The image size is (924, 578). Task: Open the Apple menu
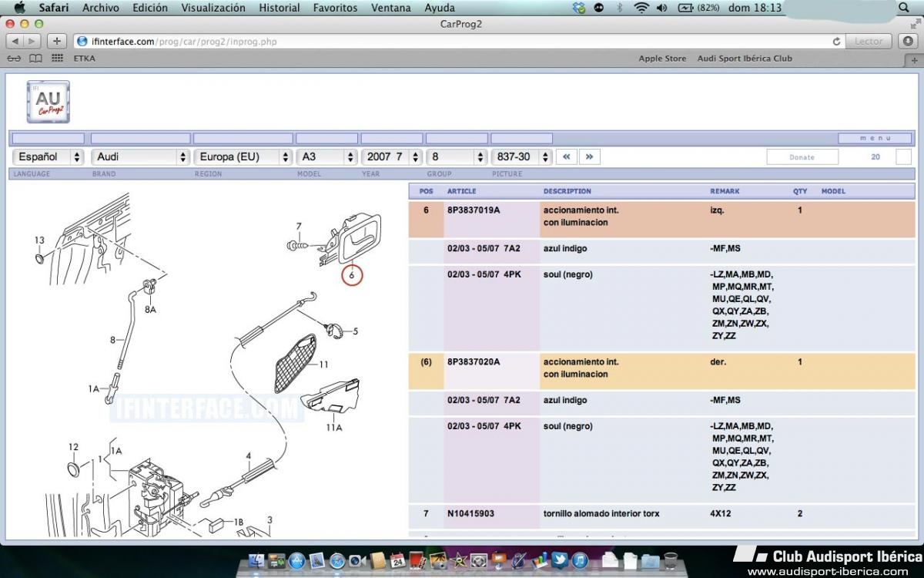click(x=19, y=8)
